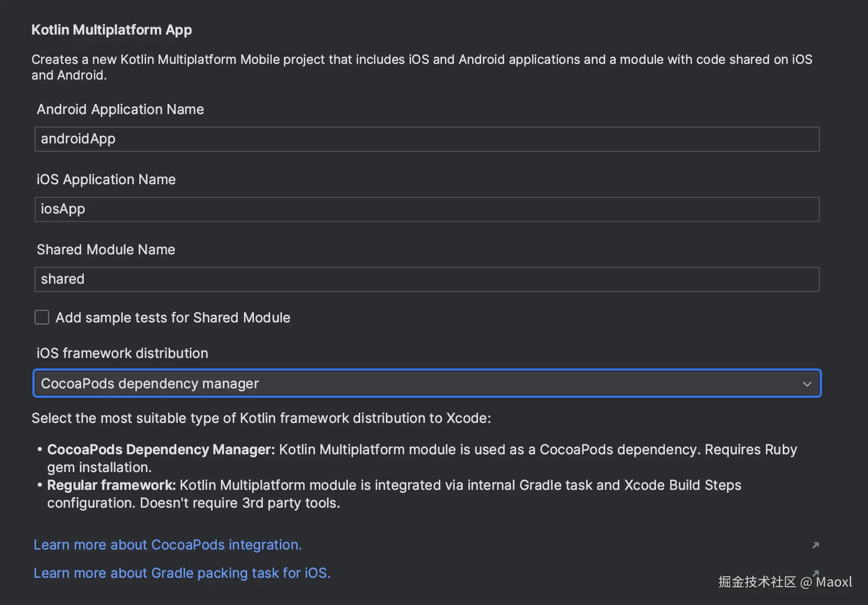Click external-link arrow icon beside Gradle packing link
Viewport: 868px width, 605px height.
pos(815,573)
